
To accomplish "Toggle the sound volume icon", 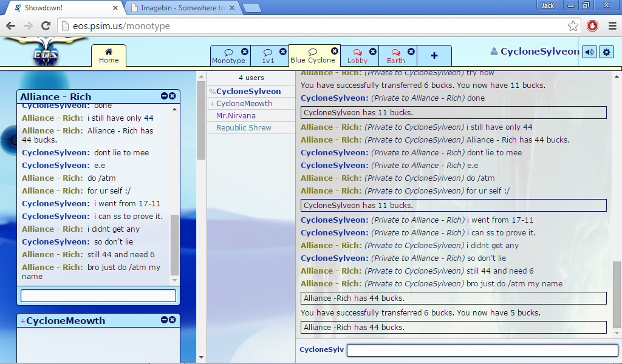I will [589, 52].
